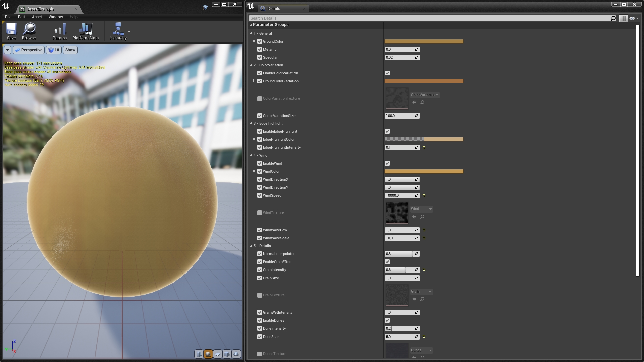Open Platform Stats from toolbar
Image resolution: width=644 pixels, height=362 pixels.
tap(85, 31)
